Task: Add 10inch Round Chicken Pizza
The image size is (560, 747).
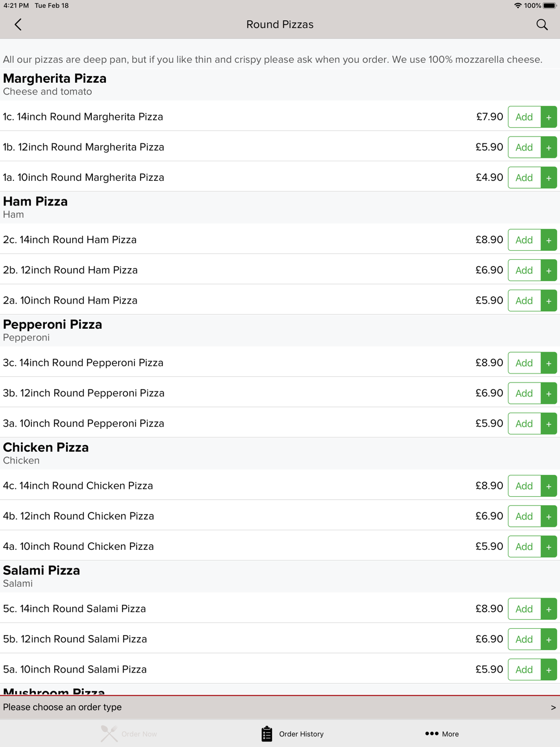Action: [x=524, y=547]
